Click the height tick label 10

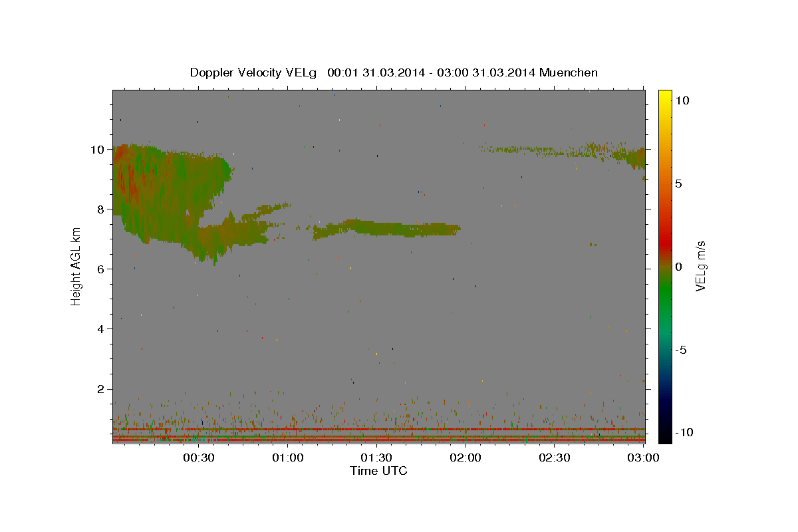pyautogui.click(x=98, y=150)
